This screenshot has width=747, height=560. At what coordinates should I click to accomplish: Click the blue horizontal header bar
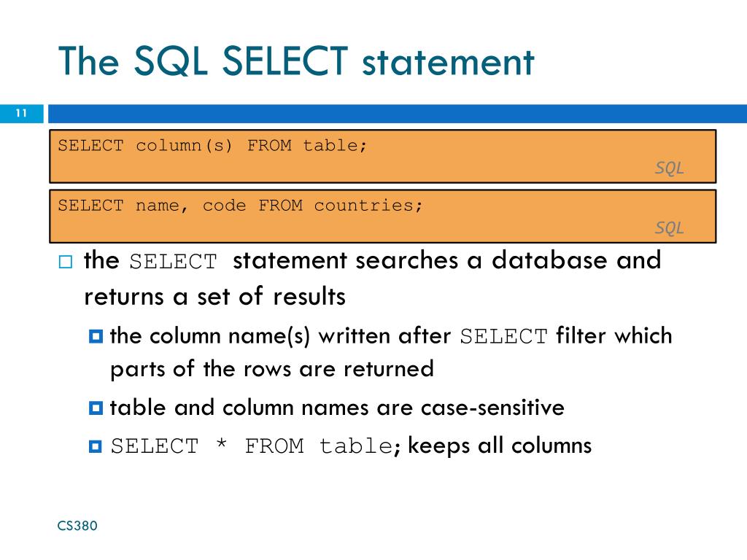[398, 114]
